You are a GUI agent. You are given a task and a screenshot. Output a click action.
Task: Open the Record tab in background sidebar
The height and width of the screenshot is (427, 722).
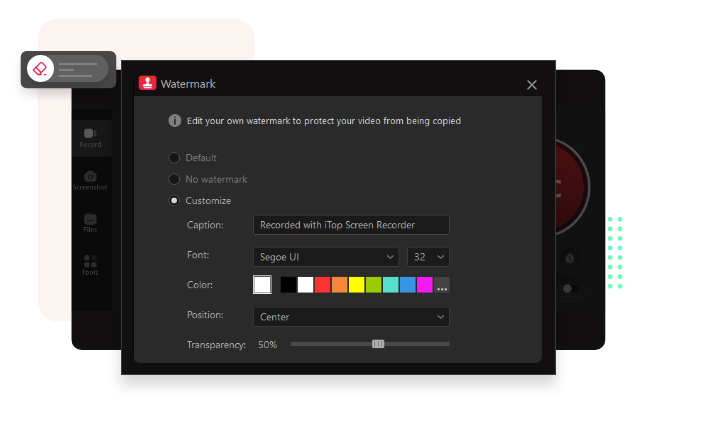tap(90, 138)
